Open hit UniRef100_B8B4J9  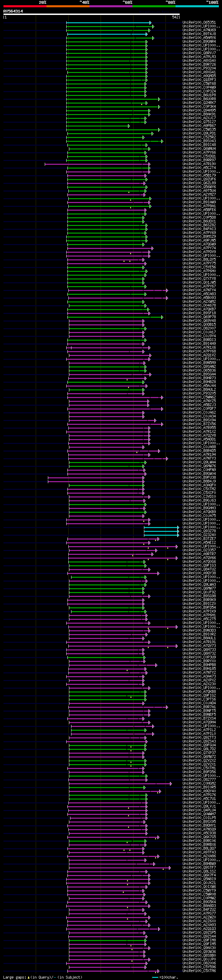point(199,481)
